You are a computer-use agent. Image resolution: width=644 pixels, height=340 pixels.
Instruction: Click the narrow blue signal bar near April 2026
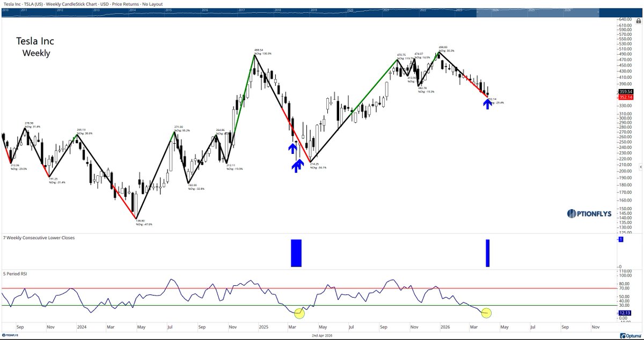pyautogui.click(x=488, y=253)
